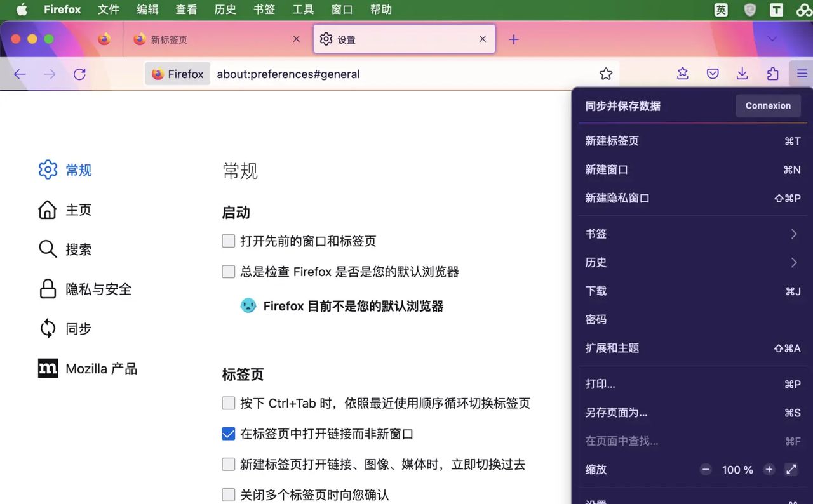The height and width of the screenshot is (504, 813).
Task: Switch to the 设置 tab
Action: pos(346,39)
